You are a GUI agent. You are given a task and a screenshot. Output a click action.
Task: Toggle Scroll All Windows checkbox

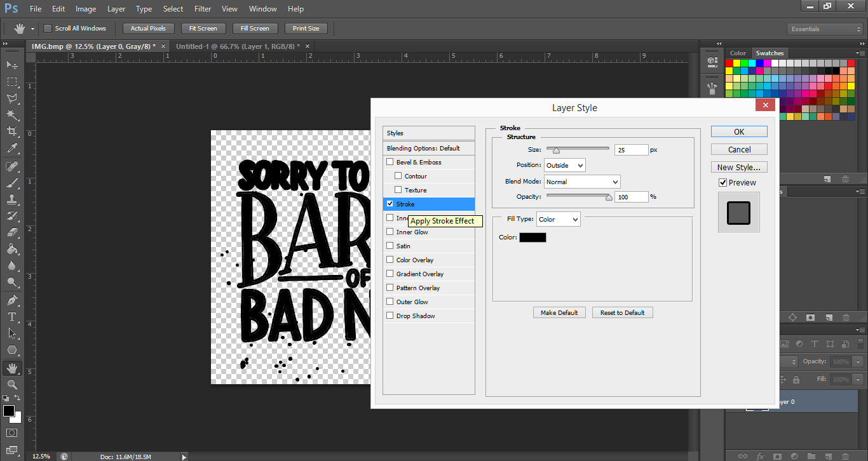48,29
